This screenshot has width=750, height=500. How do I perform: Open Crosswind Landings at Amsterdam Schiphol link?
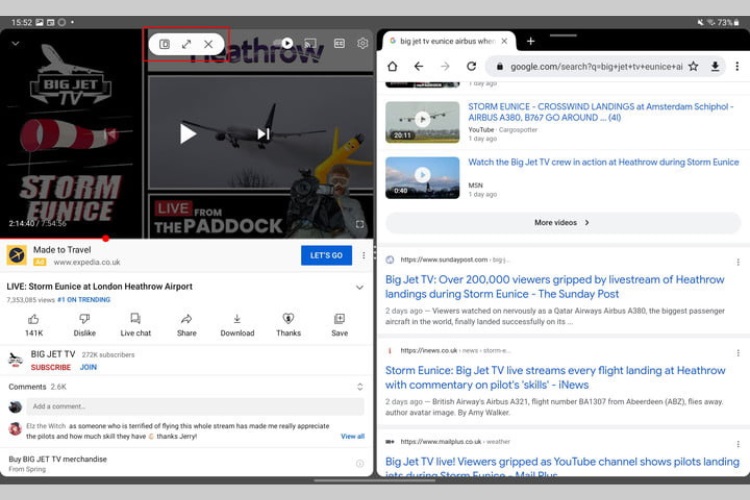click(601, 112)
